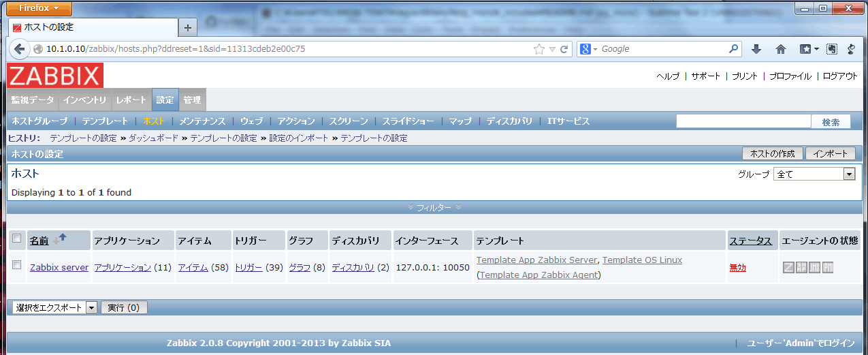Open the Firefox downloads arrow icon
This screenshot has height=355, width=868.
756,49
